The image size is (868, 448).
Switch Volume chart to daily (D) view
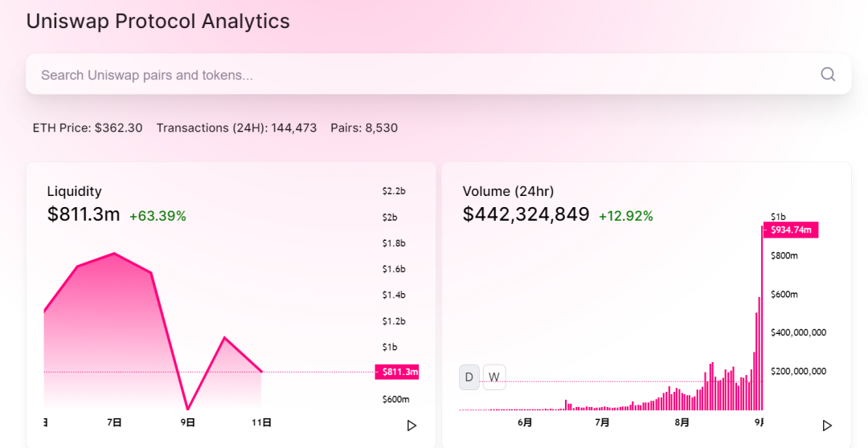469,377
